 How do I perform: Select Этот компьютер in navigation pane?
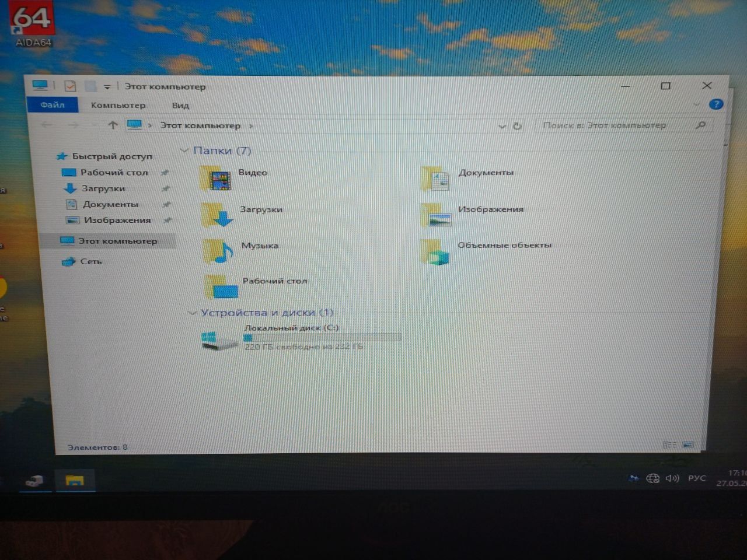tap(109, 240)
